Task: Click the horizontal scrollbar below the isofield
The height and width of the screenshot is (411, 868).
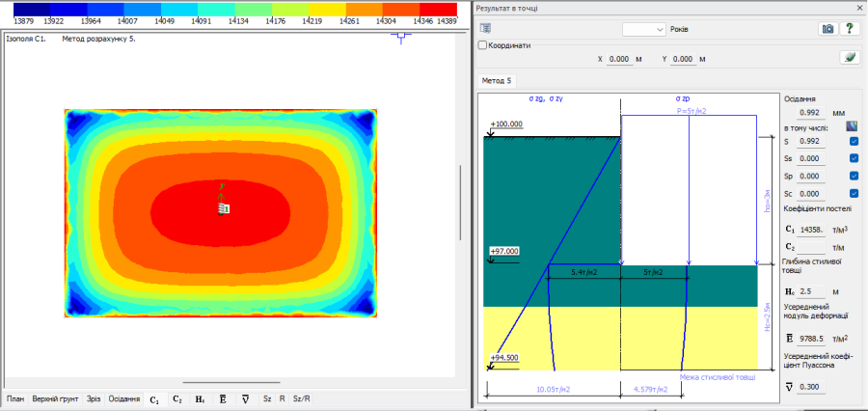Action: [231, 383]
